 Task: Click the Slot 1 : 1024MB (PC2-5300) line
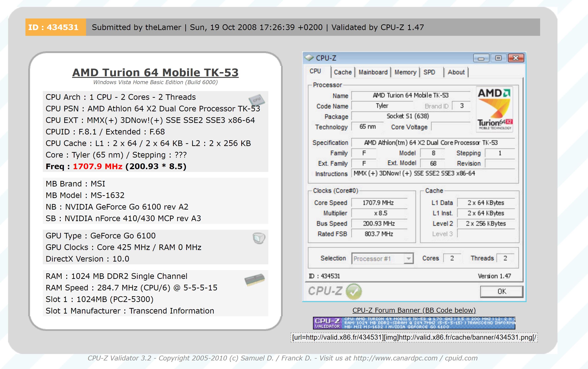[x=99, y=299]
